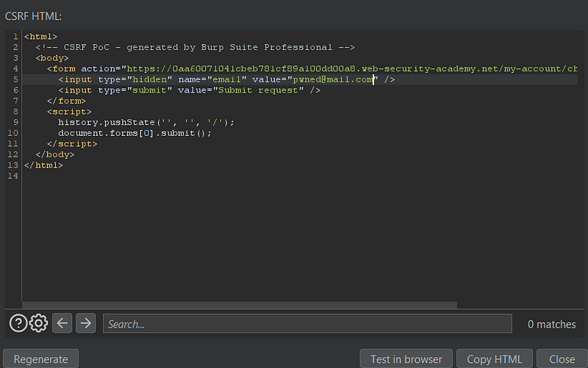Click the pwned@mail.com email value

333,79
